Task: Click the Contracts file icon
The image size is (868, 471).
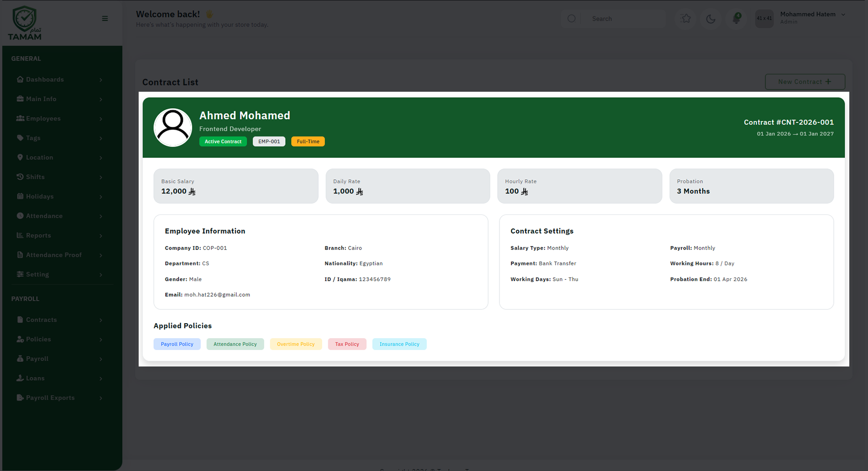Action: click(x=20, y=319)
